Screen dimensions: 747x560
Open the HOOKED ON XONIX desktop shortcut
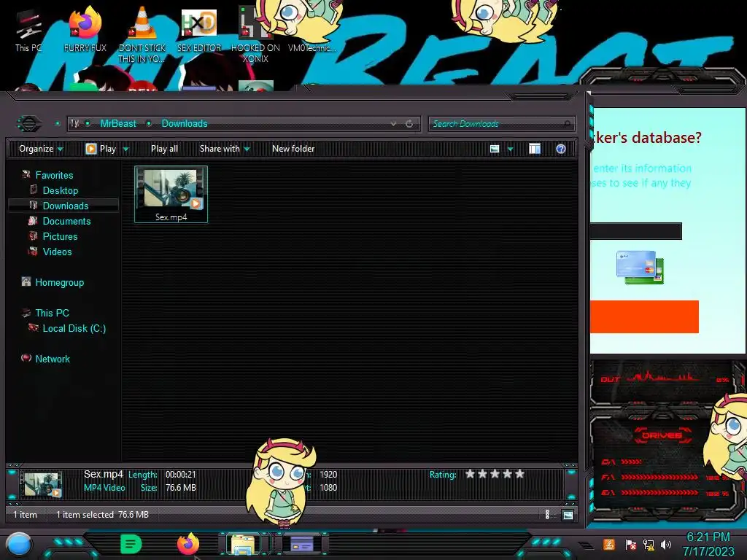point(255,36)
